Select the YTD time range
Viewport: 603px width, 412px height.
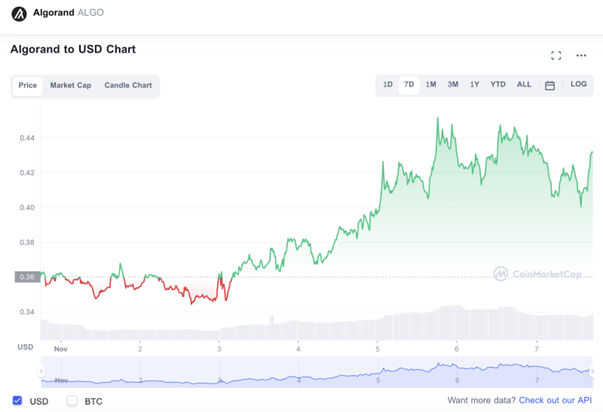[x=498, y=84]
